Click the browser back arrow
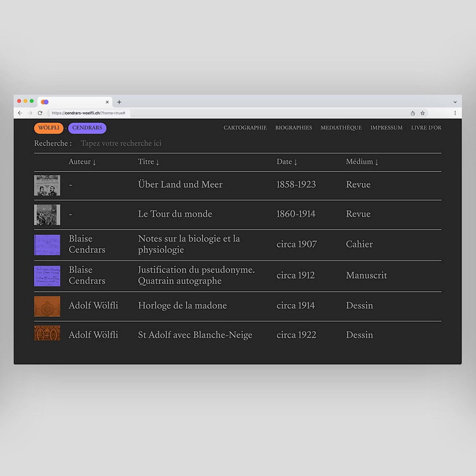The height and width of the screenshot is (476, 476). (x=20, y=113)
